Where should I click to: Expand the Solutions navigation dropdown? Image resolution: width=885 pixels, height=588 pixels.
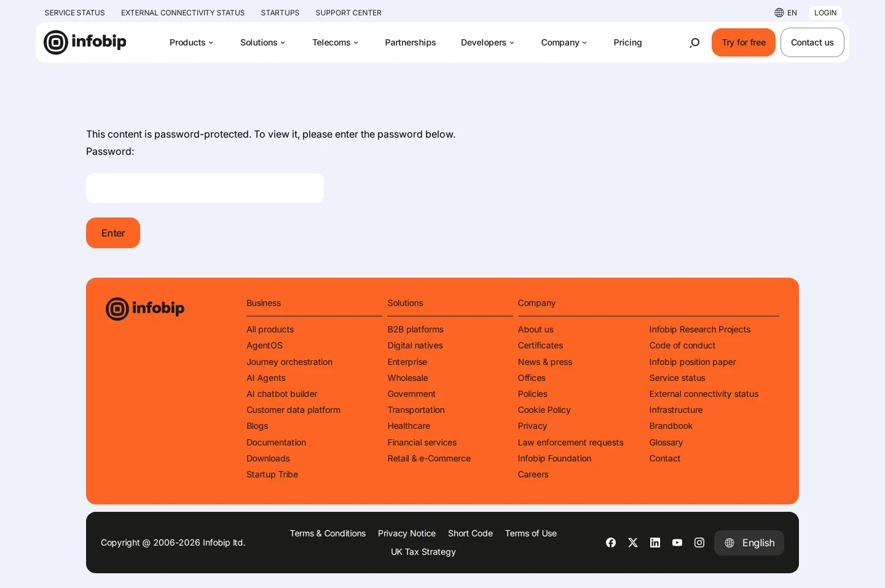[x=262, y=42]
